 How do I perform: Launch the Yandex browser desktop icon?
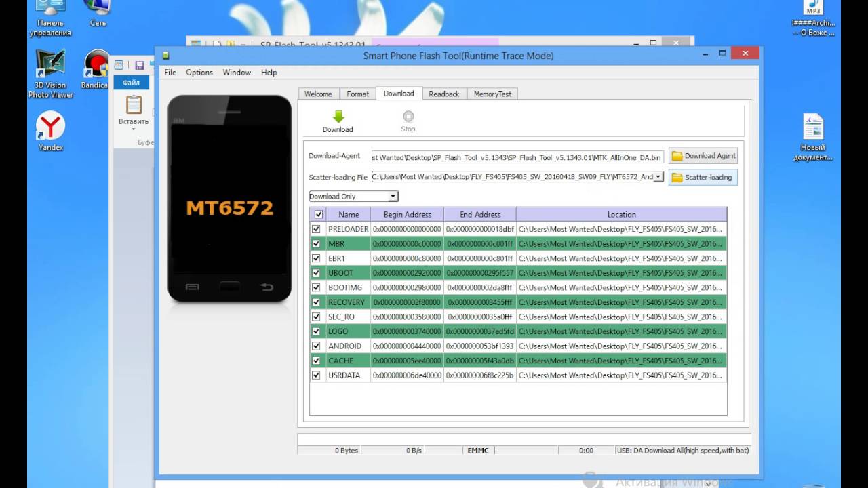click(50, 131)
